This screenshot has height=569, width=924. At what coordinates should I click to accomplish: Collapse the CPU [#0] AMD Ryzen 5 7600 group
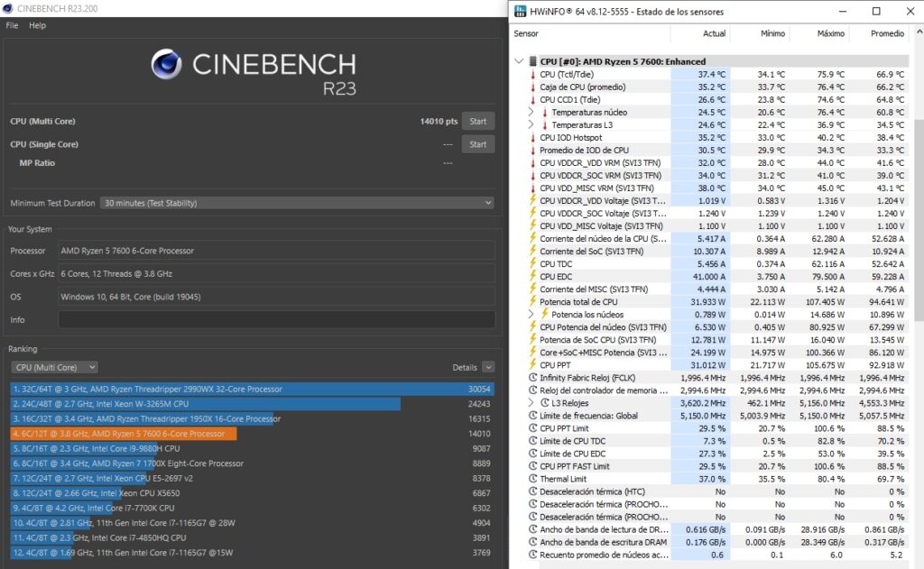519,61
